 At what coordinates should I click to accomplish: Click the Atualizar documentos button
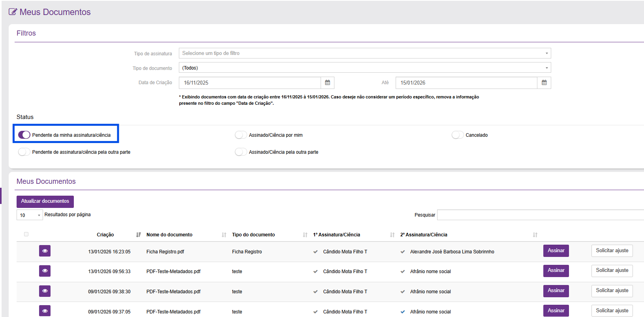click(45, 201)
